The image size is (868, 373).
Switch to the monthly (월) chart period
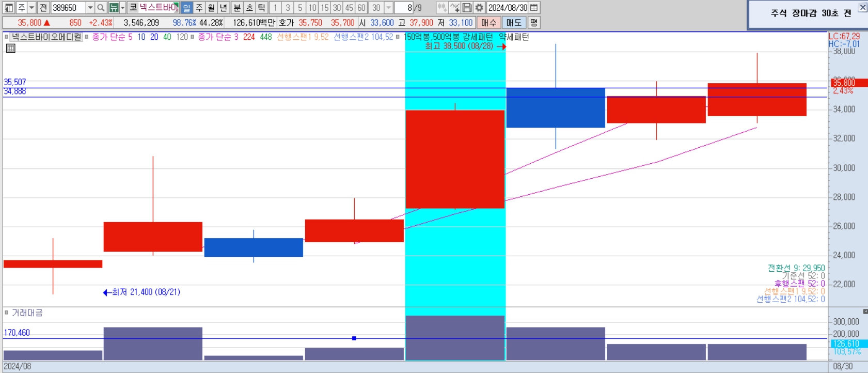click(212, 8)
